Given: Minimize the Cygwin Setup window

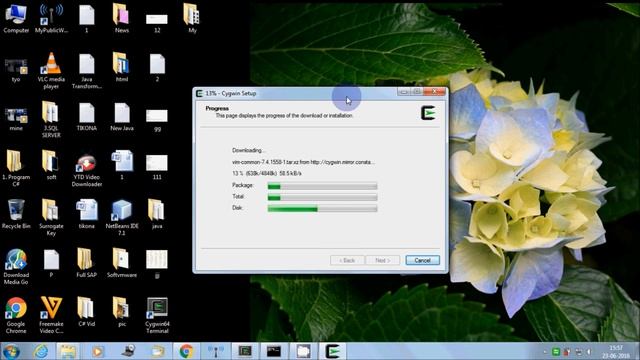Looking at the screenshot, I should 403,92.
